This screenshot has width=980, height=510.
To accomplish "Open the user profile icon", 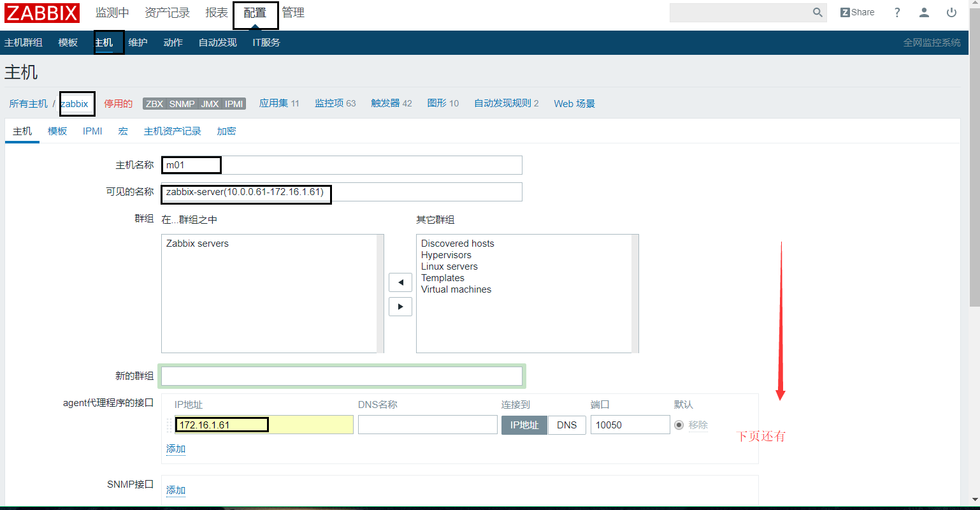I will click(x=924, y=13).
